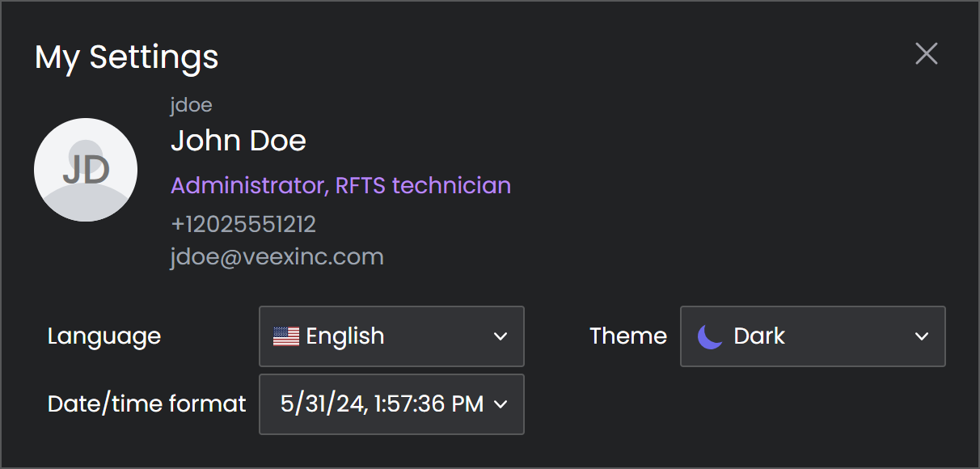Click the My Settings dialog title

(127, 57)
